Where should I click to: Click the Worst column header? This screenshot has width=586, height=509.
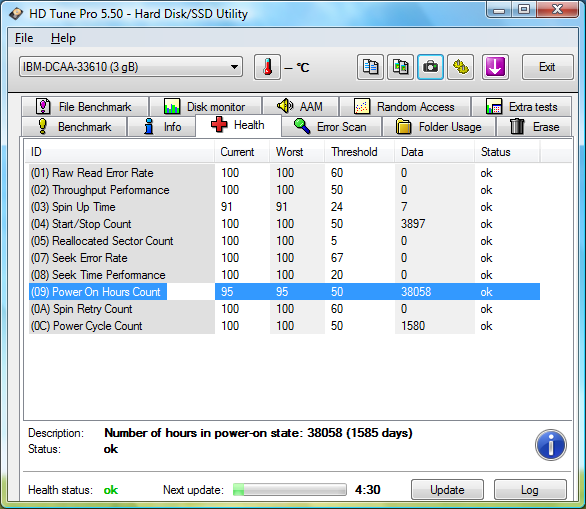[297, 152]
